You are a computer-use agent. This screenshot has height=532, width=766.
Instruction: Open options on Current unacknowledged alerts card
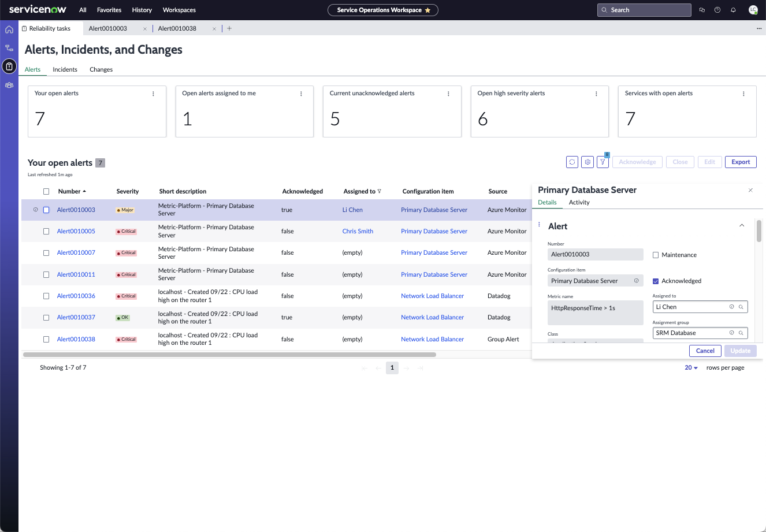coord(448,94)
